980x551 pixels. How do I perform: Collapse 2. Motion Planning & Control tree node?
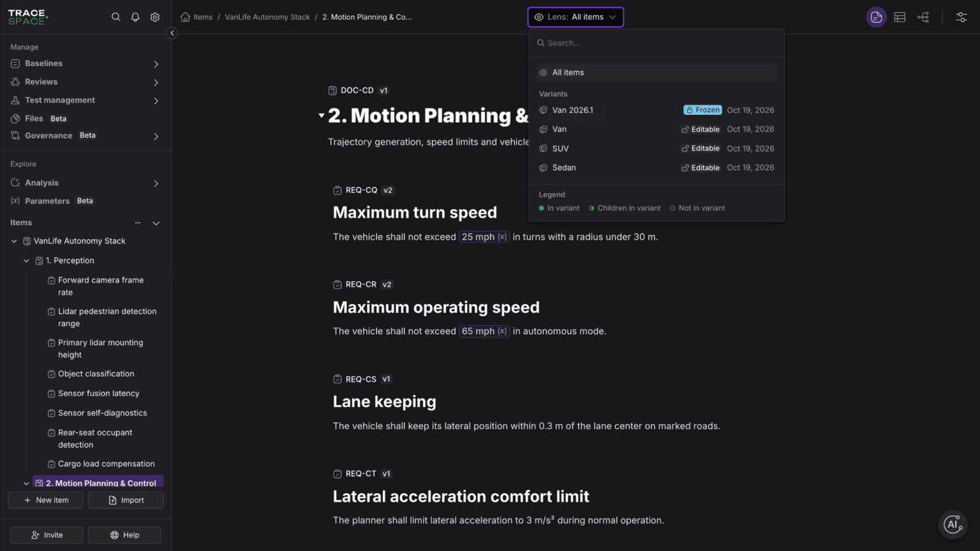(26, 483)
